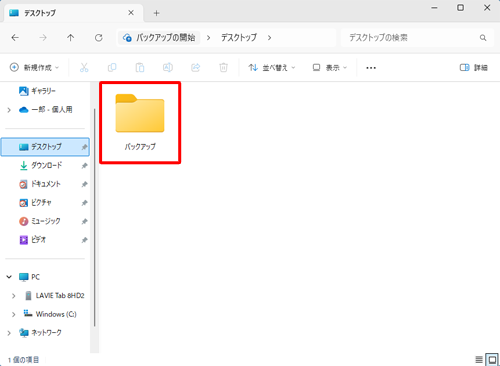Viewport: 500px width, 366px height.
Task: Open ドキュメント in the navigation pane
Action: click(x=40, y=184)
